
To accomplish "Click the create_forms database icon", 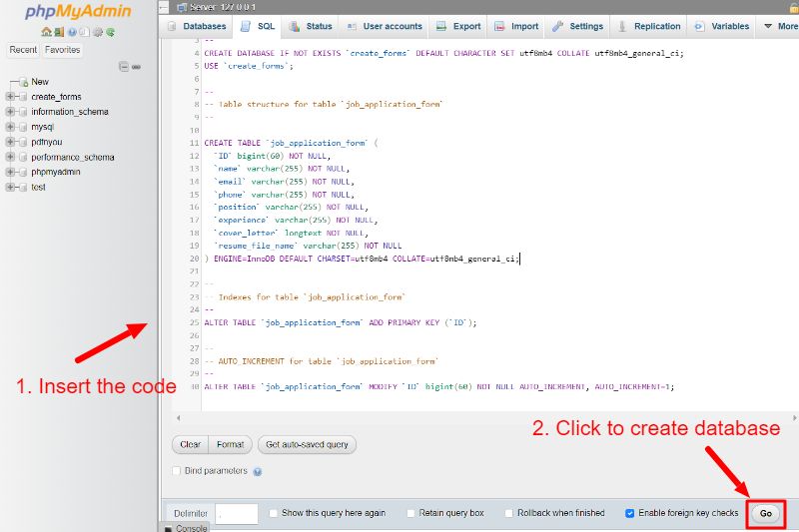I will pyautogui.click(x=23, y=97).
